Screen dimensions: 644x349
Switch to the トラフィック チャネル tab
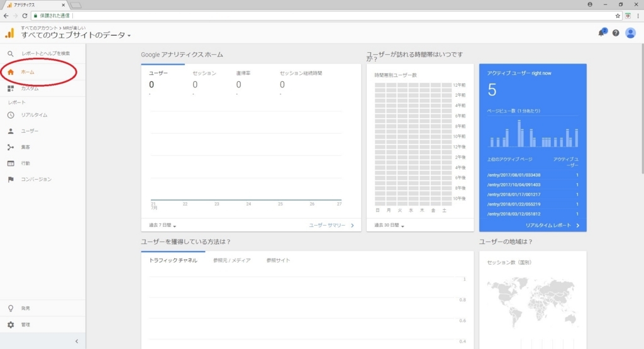(173, 260)
